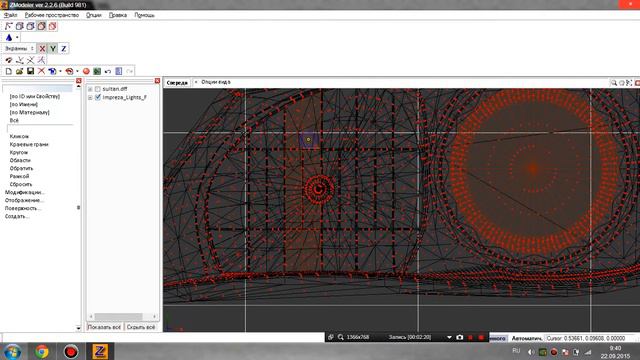Select the edges level cube icon

tap(20, 26)
